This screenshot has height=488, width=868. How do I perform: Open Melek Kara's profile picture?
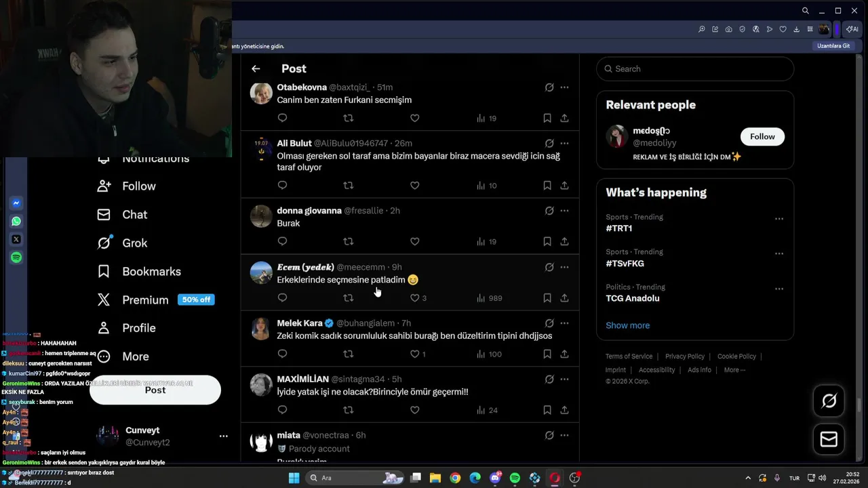pyautogui.click(x=261, y=329)
